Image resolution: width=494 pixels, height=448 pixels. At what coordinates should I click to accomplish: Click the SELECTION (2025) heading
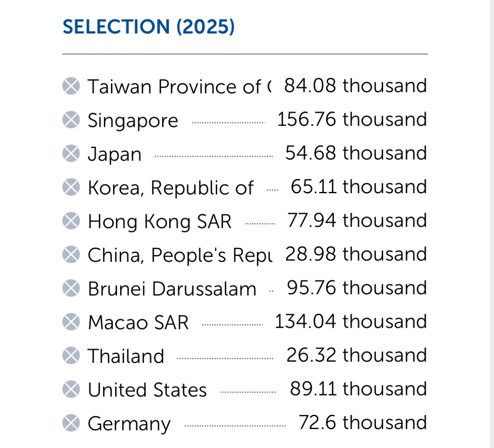coord(148,27)
